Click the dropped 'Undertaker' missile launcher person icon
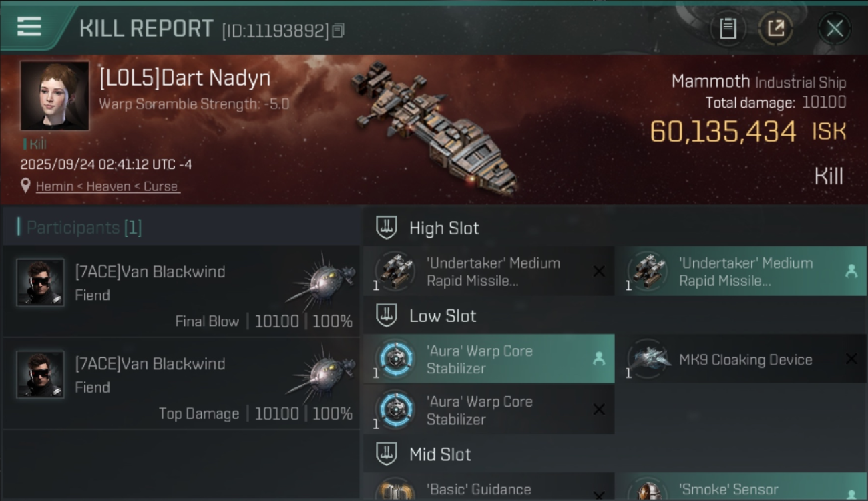 (851, 271)
